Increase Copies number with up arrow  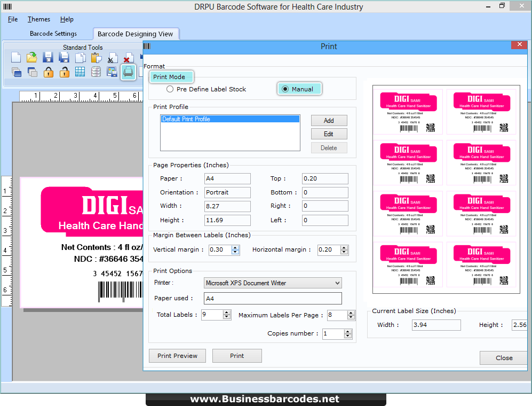(348, 332)
